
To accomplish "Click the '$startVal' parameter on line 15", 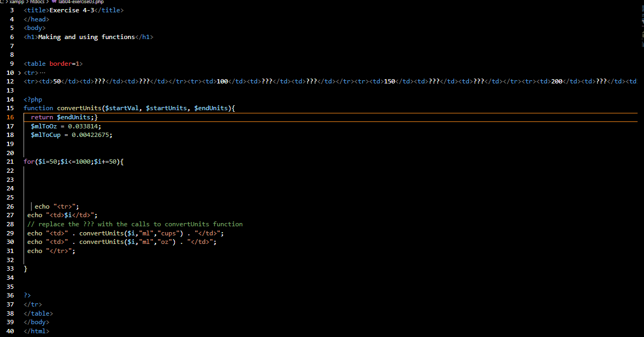I will (x=121, y=108).
